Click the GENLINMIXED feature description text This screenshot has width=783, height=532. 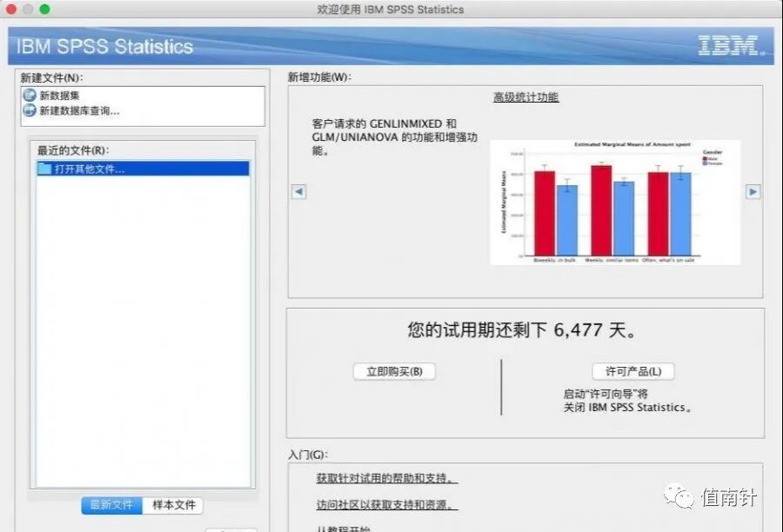(394, 137)
